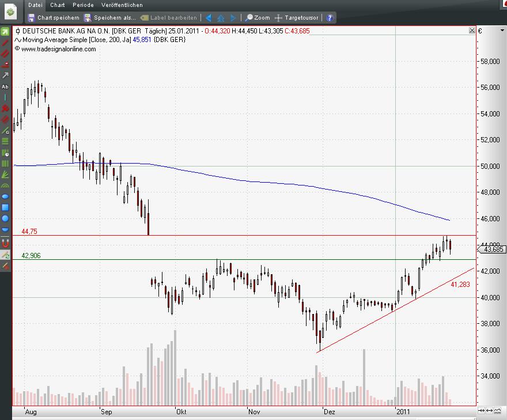Open the Veröffentlichen menu
This screenshot has width=507, height=420.
pos(122,5)
